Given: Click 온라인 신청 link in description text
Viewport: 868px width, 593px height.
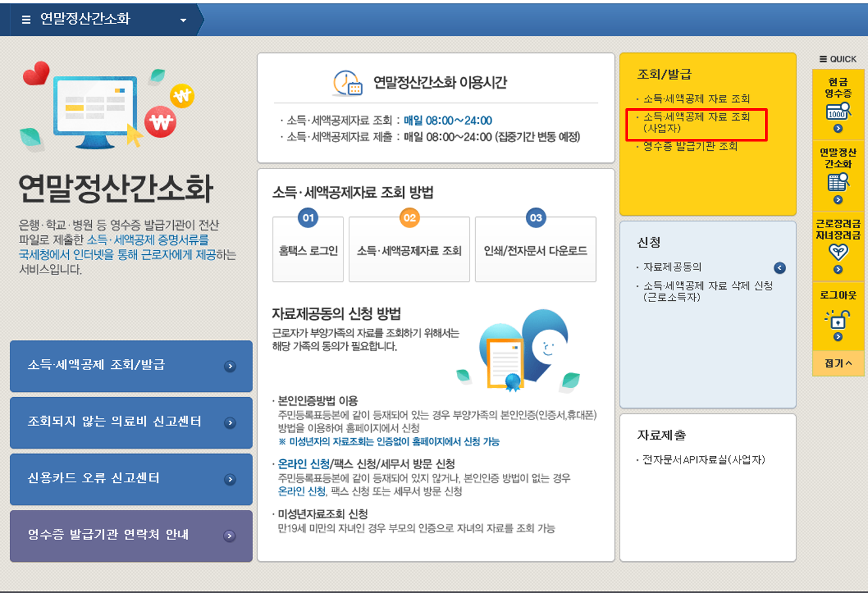Looking at the screenshot, I should (302, 491).
